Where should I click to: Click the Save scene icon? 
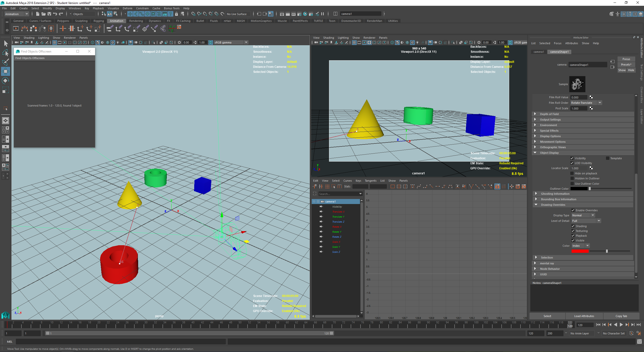pyautogui.click(x=49, y=14)
